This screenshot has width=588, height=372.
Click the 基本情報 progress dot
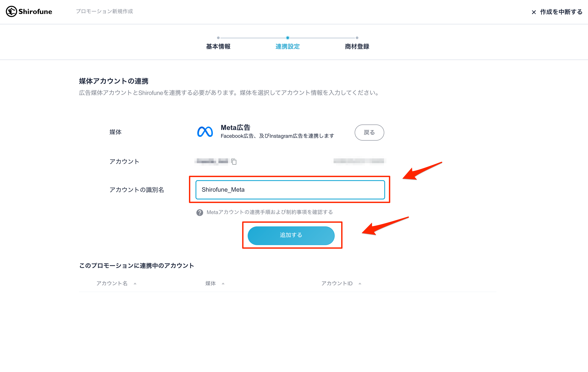click(218, 38)
